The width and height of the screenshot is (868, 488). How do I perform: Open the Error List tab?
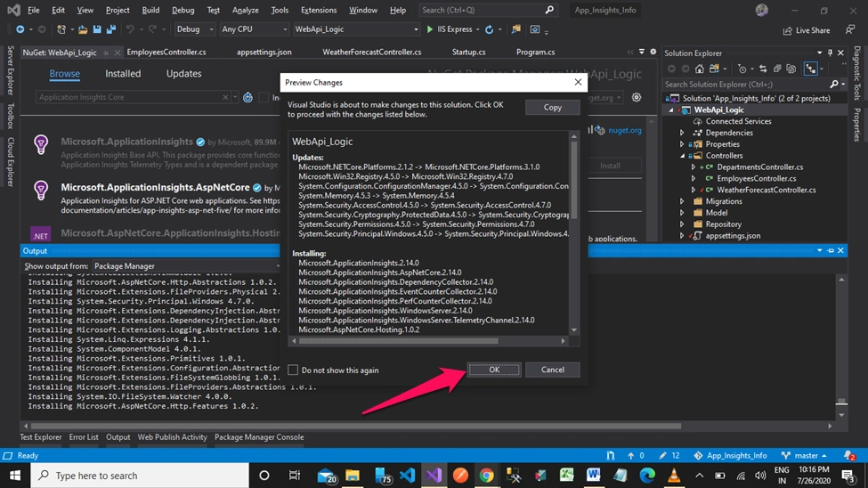(x=84, y=437)
